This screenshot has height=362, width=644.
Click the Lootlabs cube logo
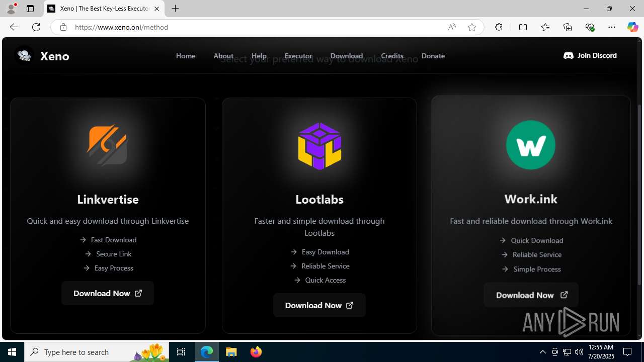click(319, 146)
